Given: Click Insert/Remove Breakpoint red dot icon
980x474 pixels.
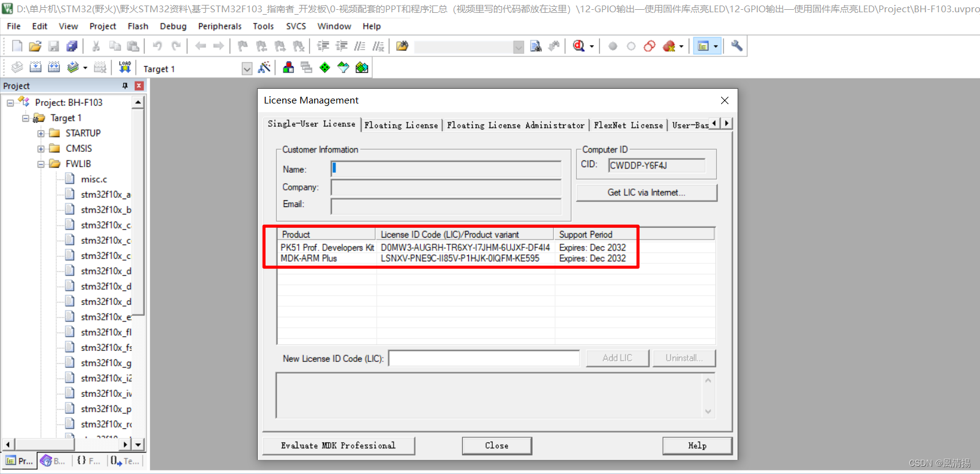Looking at the screenshot, I should coord(613,46).
